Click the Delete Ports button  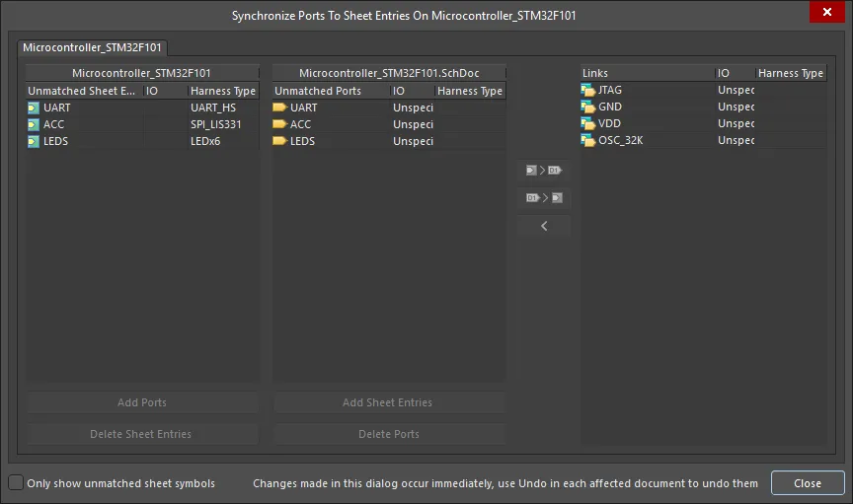(x=388, y=434)
